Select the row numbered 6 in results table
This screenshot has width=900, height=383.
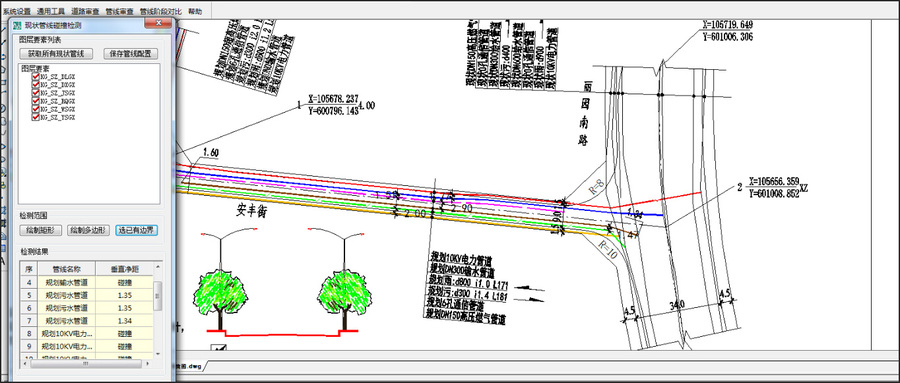[87, 308]
